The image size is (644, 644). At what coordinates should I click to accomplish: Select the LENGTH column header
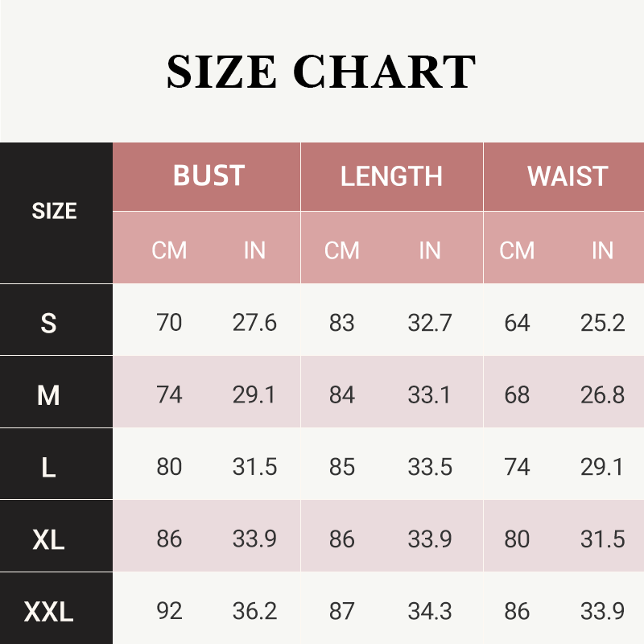(x=391, y=176)
